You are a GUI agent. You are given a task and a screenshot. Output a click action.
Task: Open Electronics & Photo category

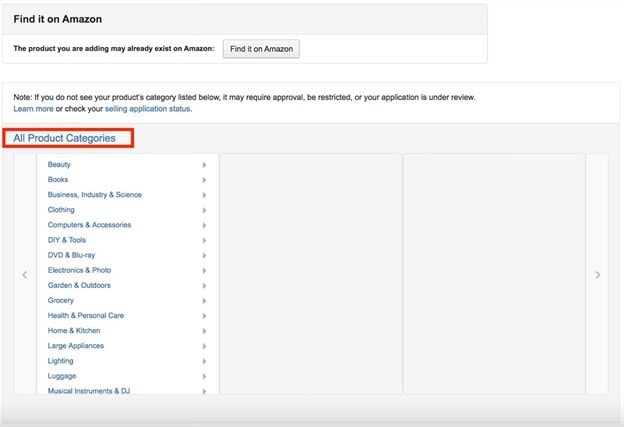tap(80, 270)
